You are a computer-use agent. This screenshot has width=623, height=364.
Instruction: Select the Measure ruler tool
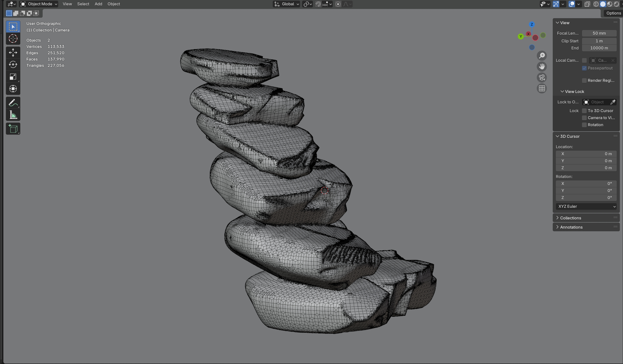tap(13, 115)
